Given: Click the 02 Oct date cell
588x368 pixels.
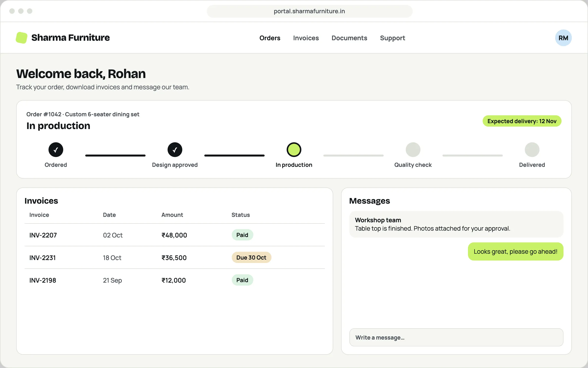Looking at the screenshot, I should (x=113, y=235).
